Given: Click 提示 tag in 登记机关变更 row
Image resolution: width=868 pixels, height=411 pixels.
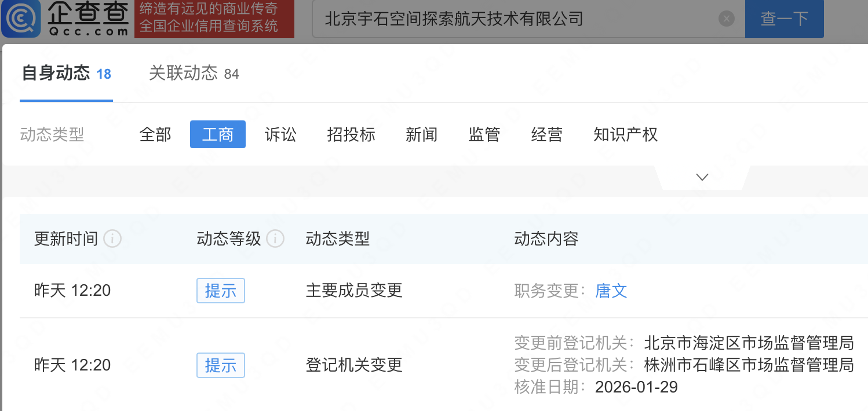Looking at the screenshot, I should [x=221, y=365].
